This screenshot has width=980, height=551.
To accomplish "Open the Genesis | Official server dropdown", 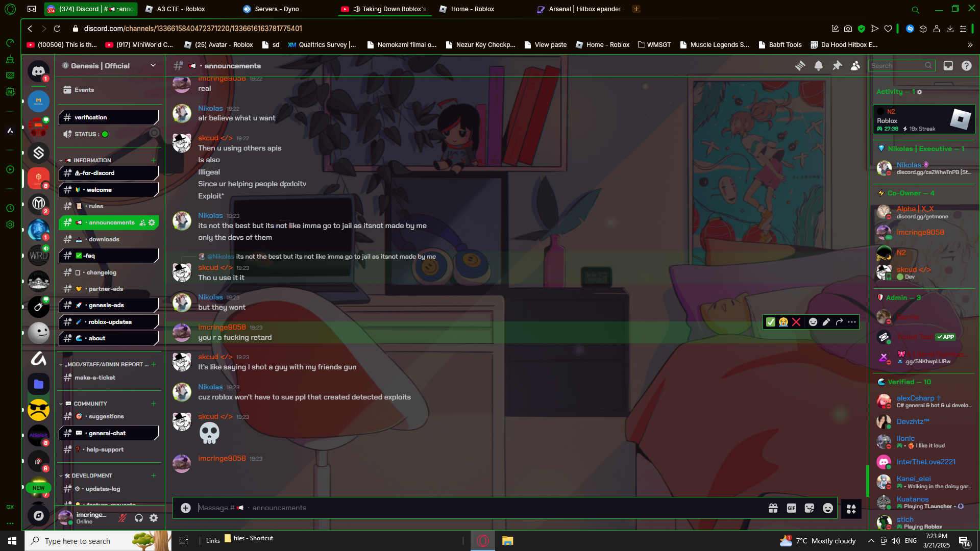I will click(x=153, y=65).
